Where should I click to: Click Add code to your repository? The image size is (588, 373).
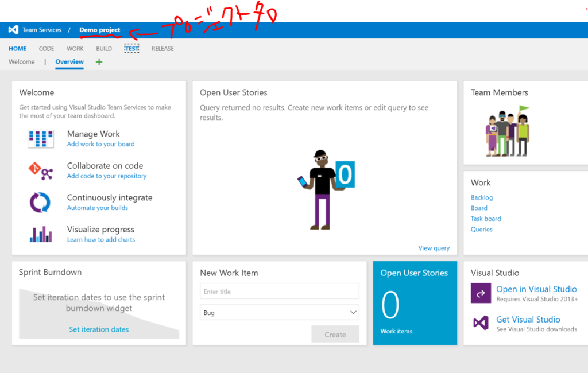tap(107, 176)
